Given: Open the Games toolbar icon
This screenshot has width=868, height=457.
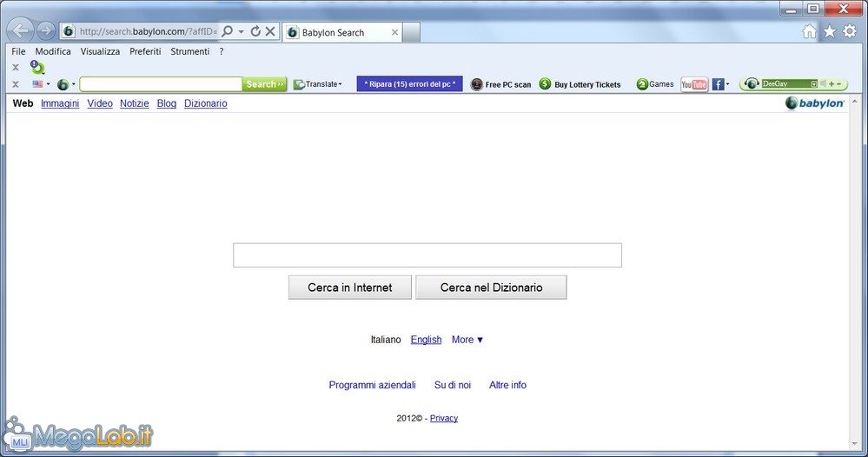Looking at the screenshot, I should pyautogui.click(x=642, y=84).
